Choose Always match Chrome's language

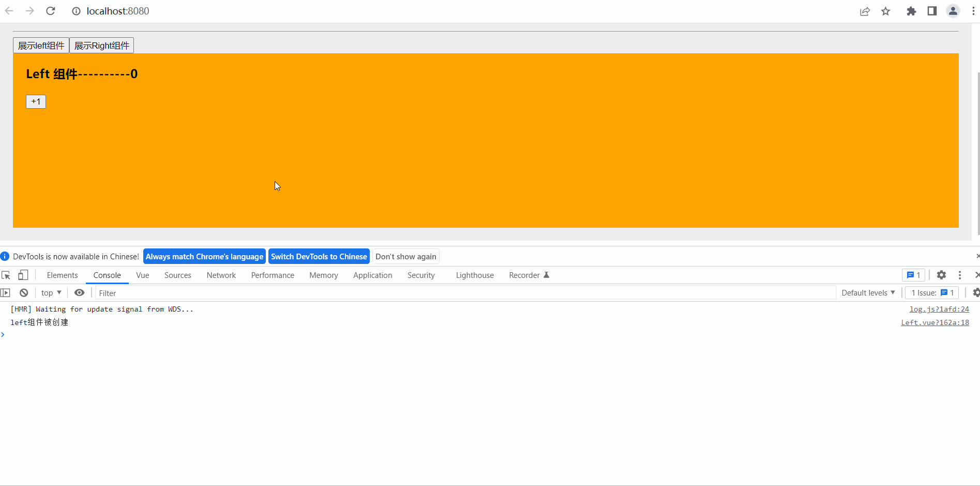click(204, 257)
